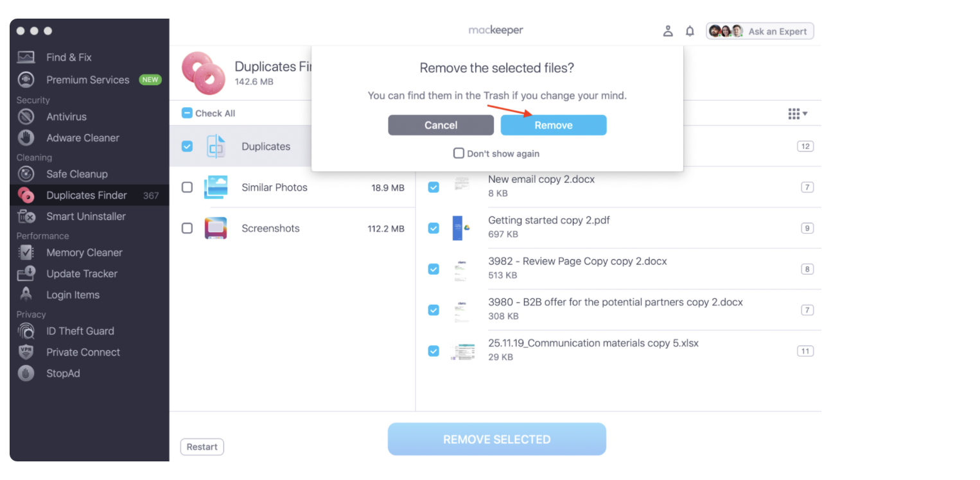Open the StopAd tool
Screen dimensions: 980x480
[x=63, y=373]
